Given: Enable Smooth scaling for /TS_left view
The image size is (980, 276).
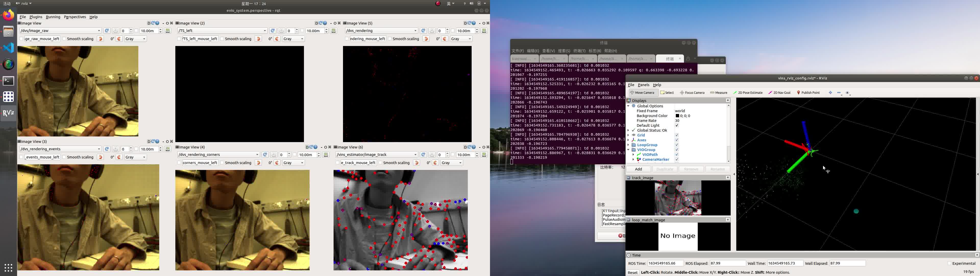Looking at the screenshot, I should pos(222,39).
